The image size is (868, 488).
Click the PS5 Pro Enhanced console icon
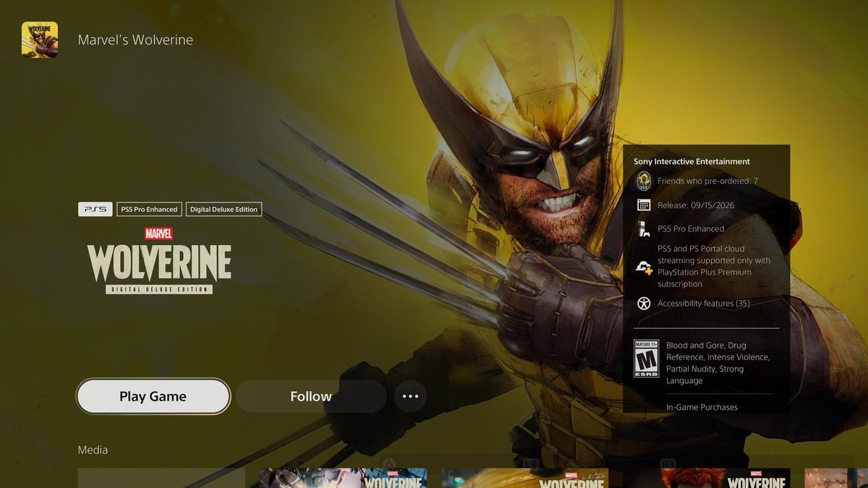tap(644, 229)
